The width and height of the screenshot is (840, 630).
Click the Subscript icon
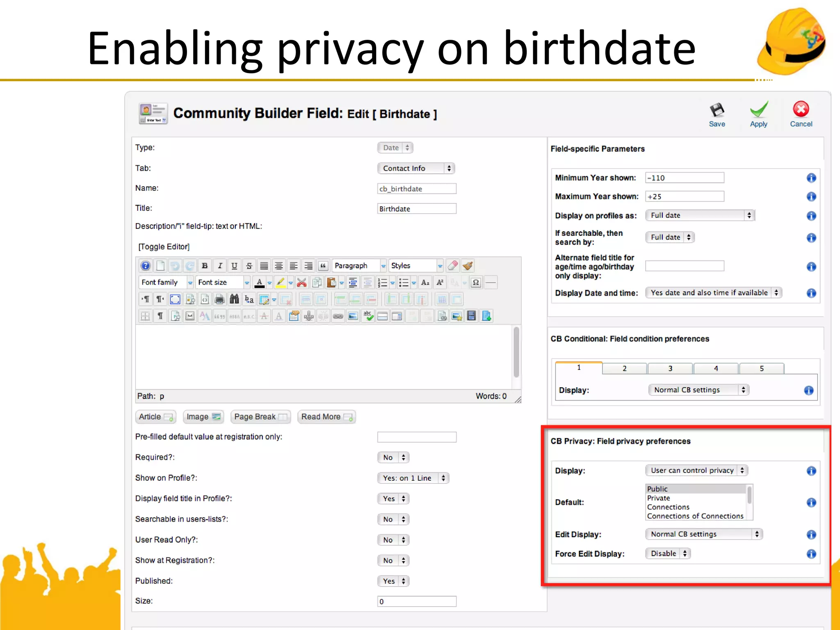click(x=425, y=283)
